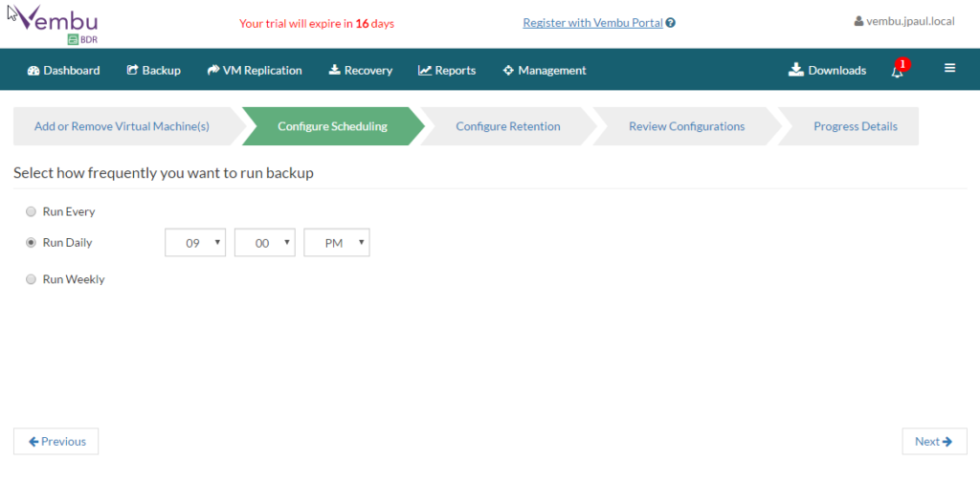Click the user profile icon
980x504 pixels.
(858, 21)
